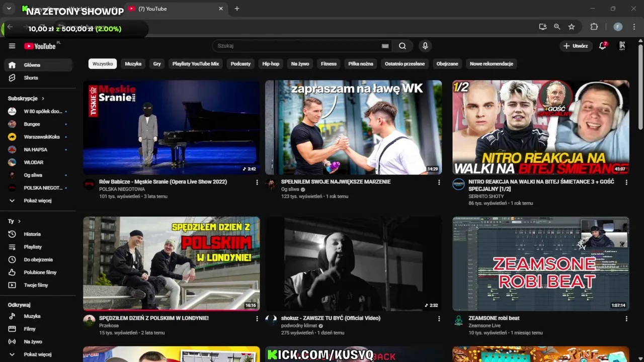Expand the Ty section arrow
The width and height of the screenshot is (644, 362).
pos(19,221)
